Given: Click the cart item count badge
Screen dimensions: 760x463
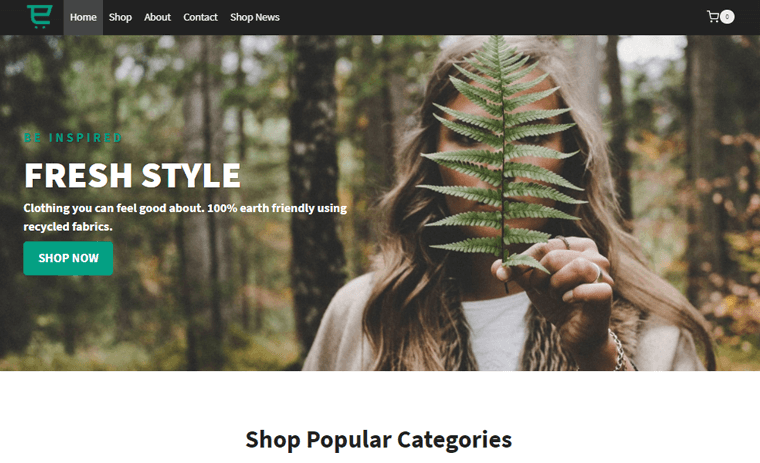Looking at the screenshot, I should pyautogui.click(x=727, y=16).
